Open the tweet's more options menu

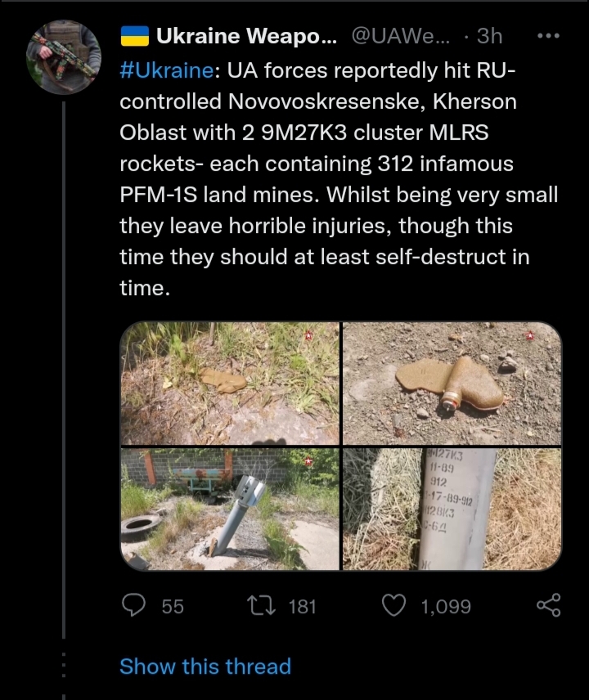[547, 37]
